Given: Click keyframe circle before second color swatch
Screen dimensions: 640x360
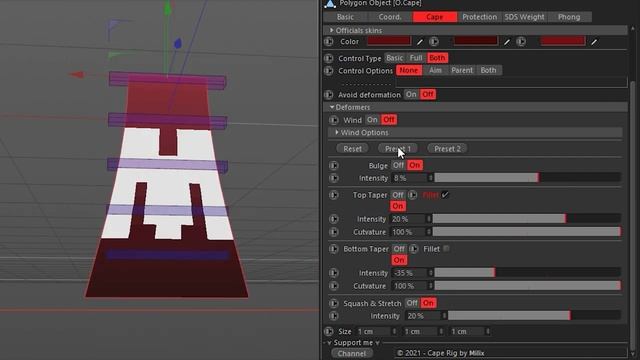Looking at the screenshot, I should (434, 42).
